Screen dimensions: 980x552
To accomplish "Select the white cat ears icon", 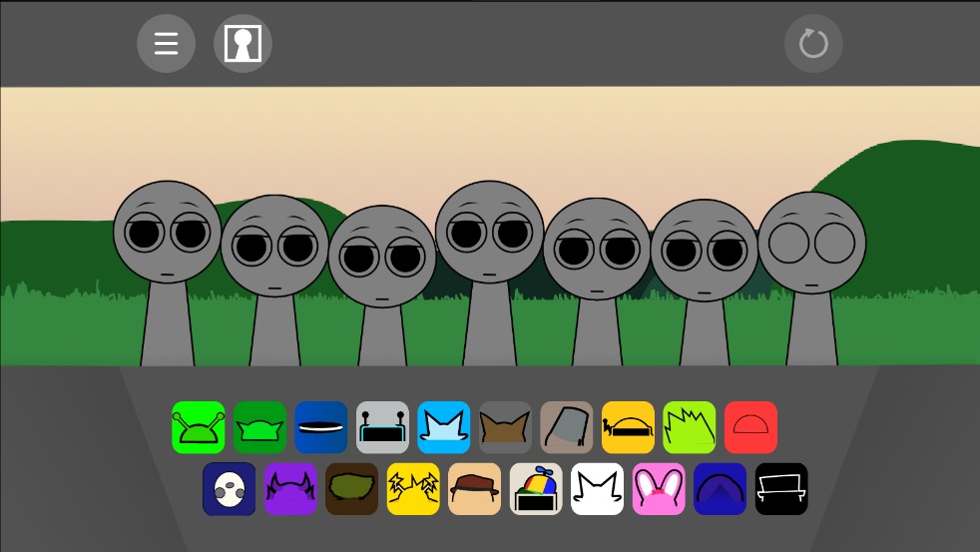I will click(x=597, y=489).
